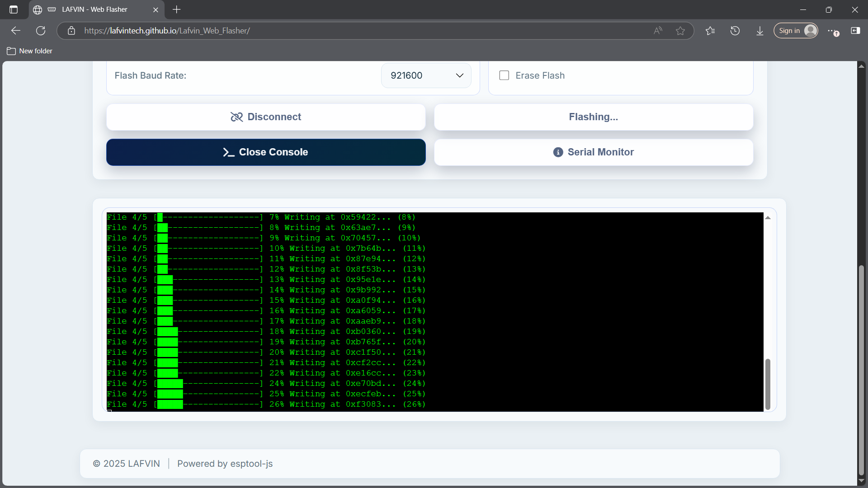Open browser History
This screenshot has width=868, height=488.
click(735, 31)
